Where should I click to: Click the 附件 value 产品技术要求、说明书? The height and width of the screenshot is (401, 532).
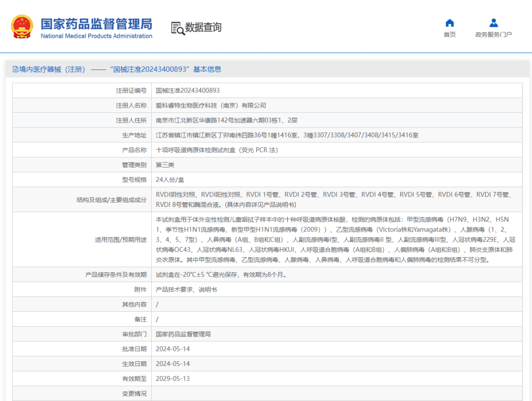(186, 290)
